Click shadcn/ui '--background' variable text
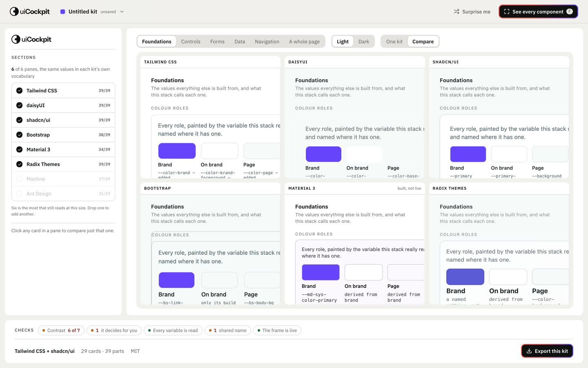 pos(547,176)
